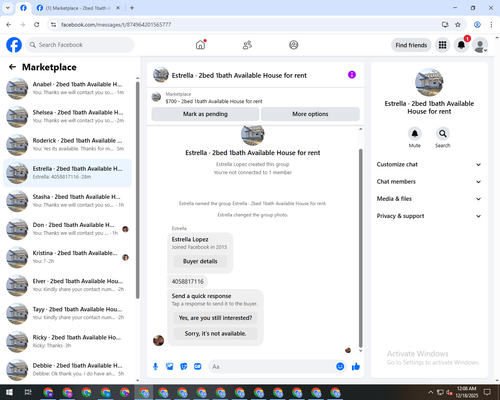Open Anabel conversation

[67, 88]
